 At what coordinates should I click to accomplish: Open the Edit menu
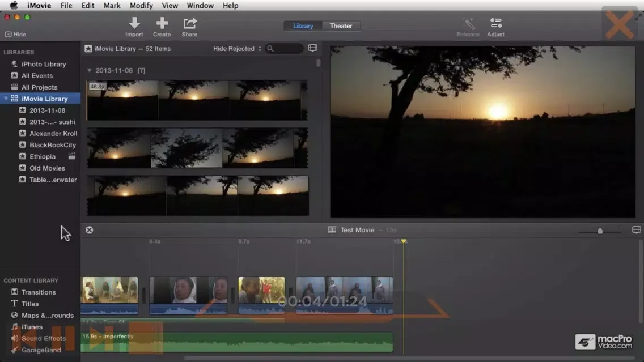click(x=87, y=5)
